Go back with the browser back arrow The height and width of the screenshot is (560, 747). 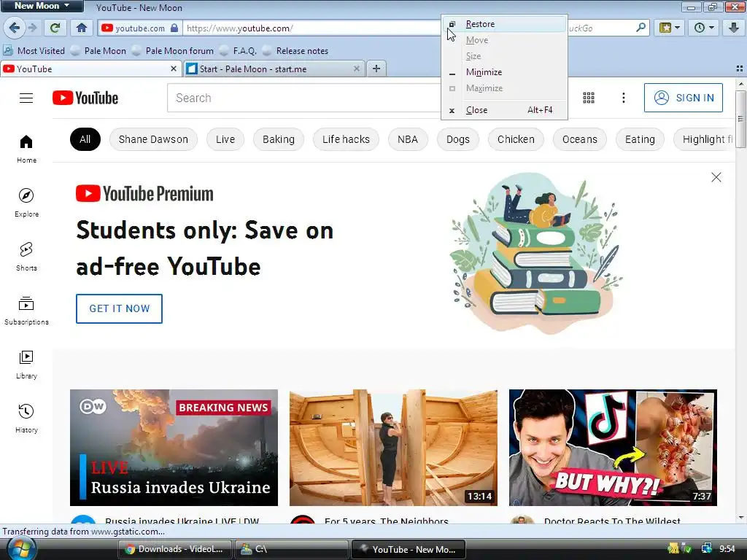click(15, 28)
